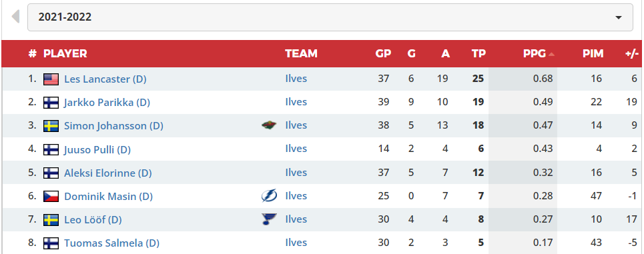Screen dimensions: 644x254
Task: Sort by the +/- column header
Action: click(632, 53)
